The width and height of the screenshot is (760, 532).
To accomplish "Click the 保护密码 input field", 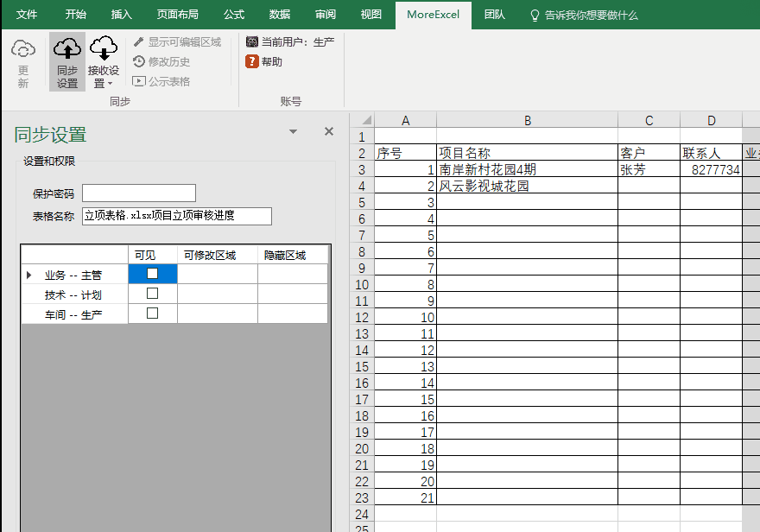I will tap(139, 193).
